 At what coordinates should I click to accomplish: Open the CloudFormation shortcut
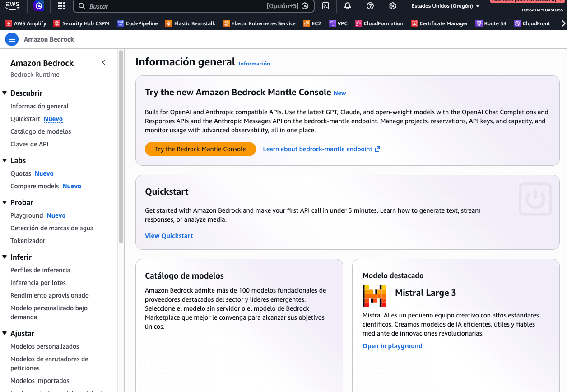[379, 23]
